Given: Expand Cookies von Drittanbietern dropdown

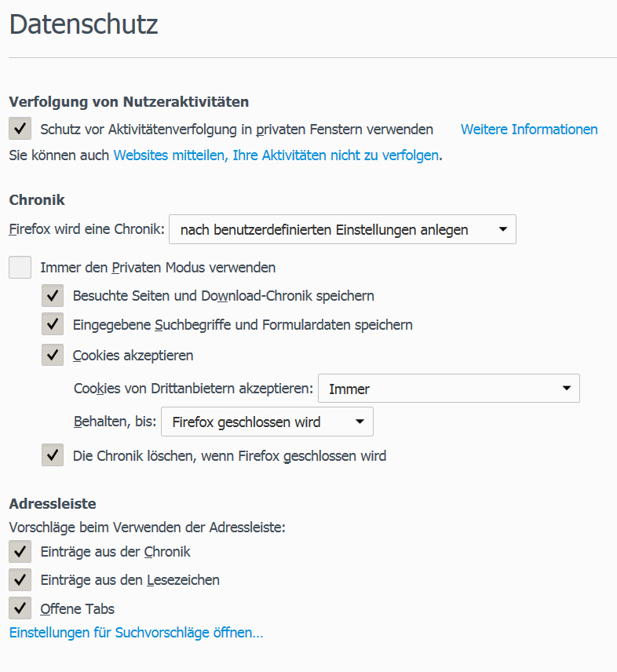Looking at the screenshot, I should tap(447, 389).
